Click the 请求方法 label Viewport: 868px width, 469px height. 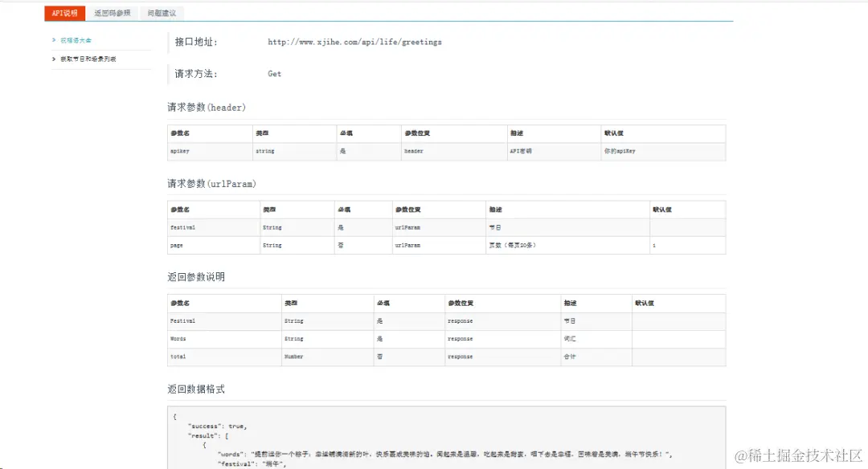[x=196, y=74]
